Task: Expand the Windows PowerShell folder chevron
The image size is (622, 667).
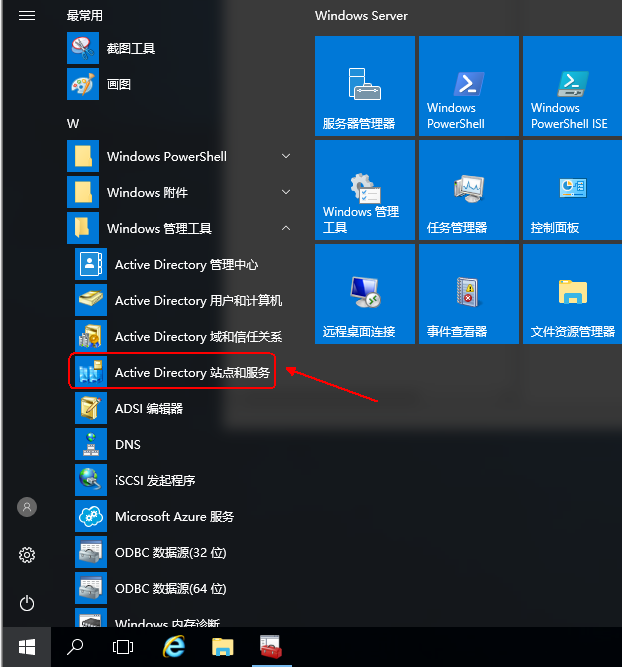Action: pos(286,156)
